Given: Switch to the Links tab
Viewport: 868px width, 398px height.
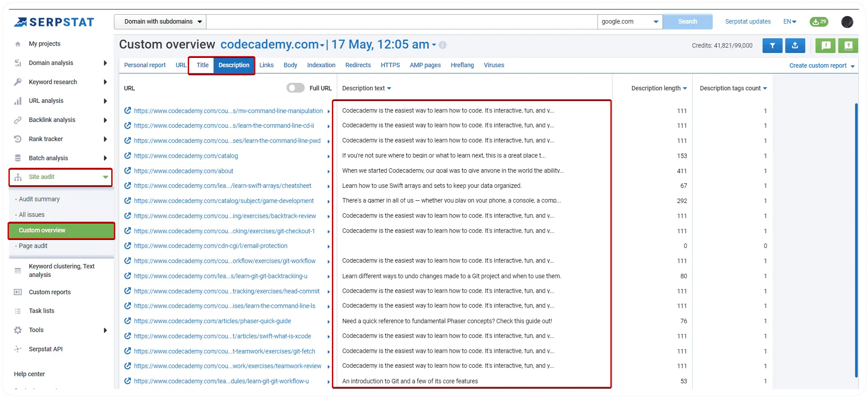Looking at the screenshot, I should point(266,65).
